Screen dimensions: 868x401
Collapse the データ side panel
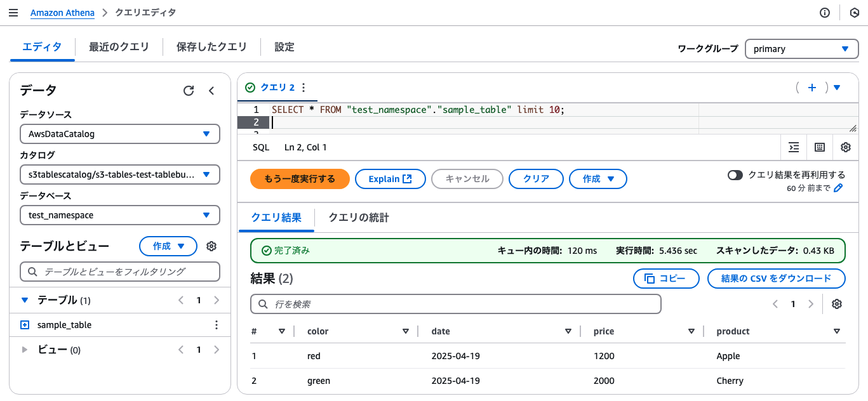point(212,91)
